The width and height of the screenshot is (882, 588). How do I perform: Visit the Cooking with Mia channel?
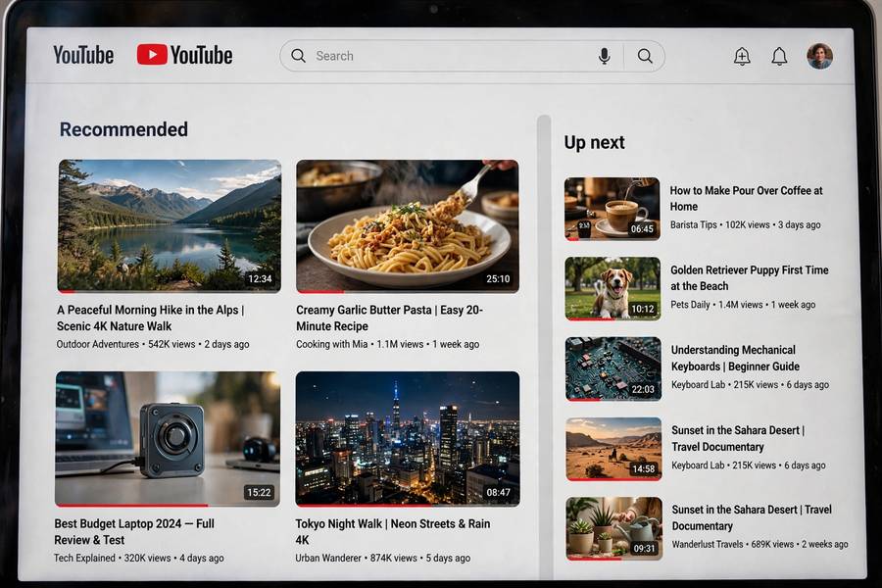[x=332, y=344]
